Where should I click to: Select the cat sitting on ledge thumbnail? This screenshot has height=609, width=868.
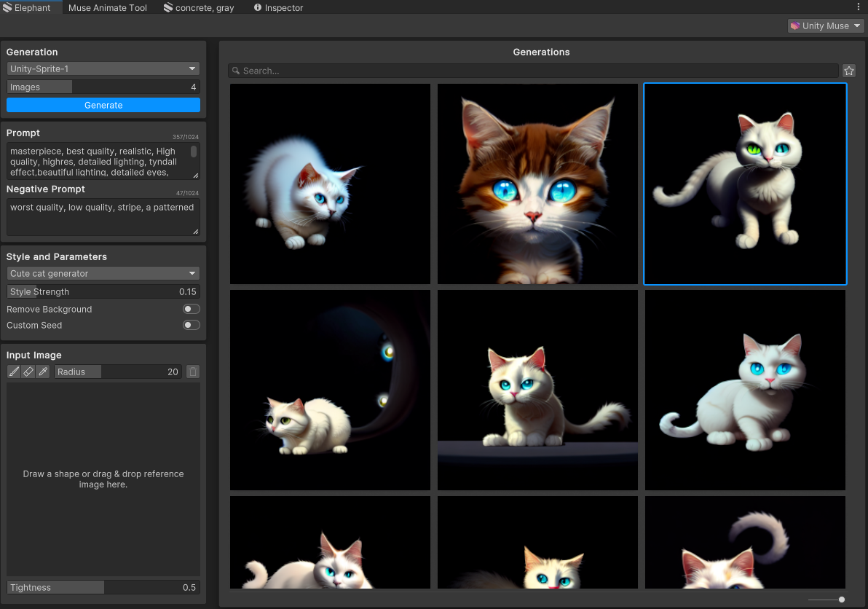(x=537, y=390)
